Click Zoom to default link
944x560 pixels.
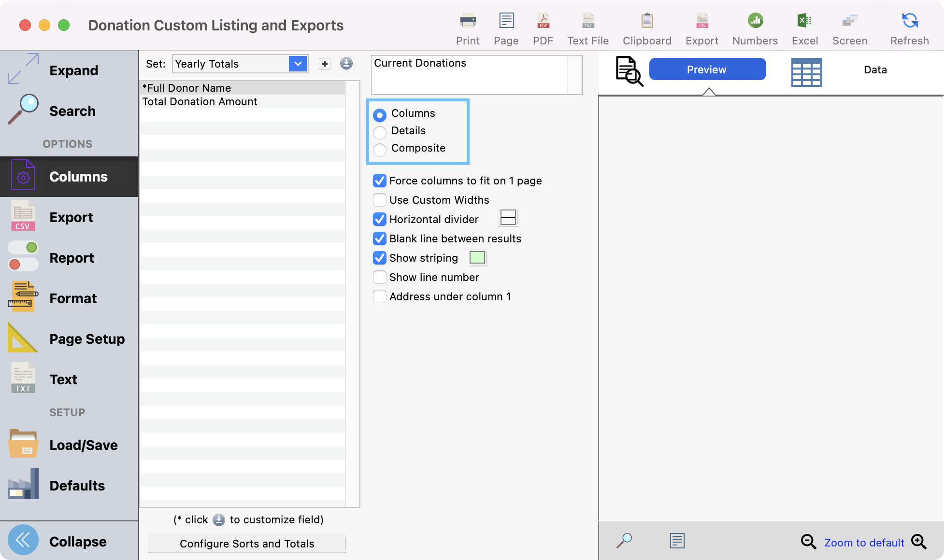pyautogui.click(x=864, y=543)
